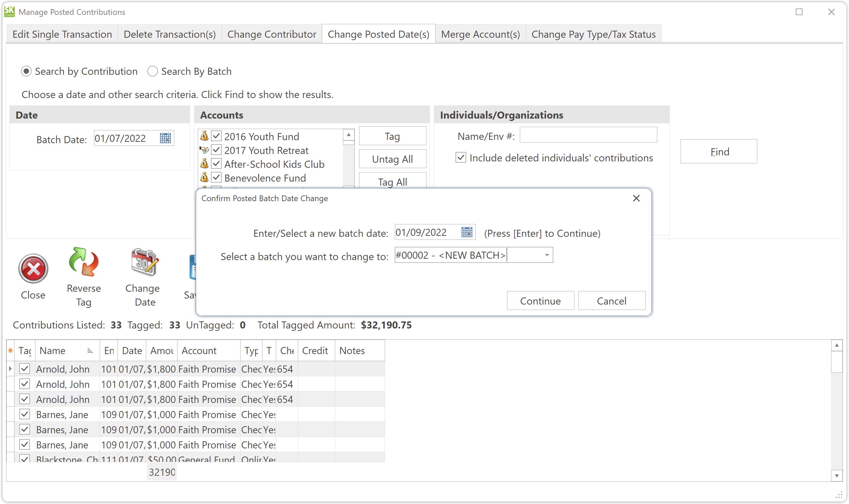
Task: Select the Search By Batch radio button
Action: coord(153,71)
